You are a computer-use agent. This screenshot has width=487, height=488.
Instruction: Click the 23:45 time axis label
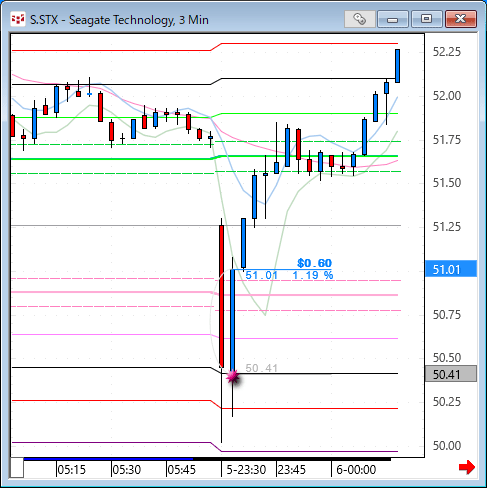292,470
